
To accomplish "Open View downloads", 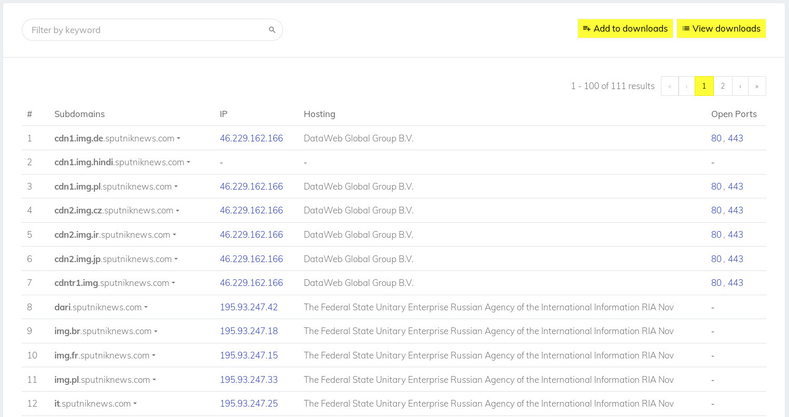I will coord(721,29).
